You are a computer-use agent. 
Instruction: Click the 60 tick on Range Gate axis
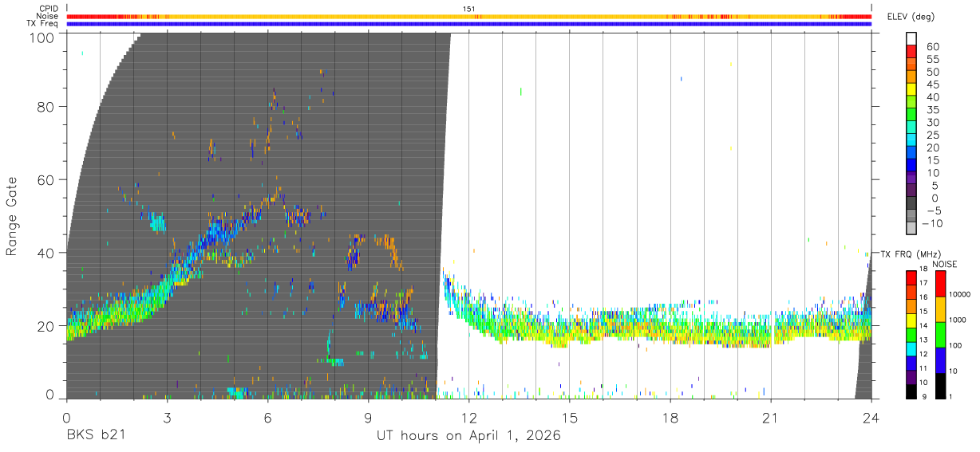coord(48,179)
